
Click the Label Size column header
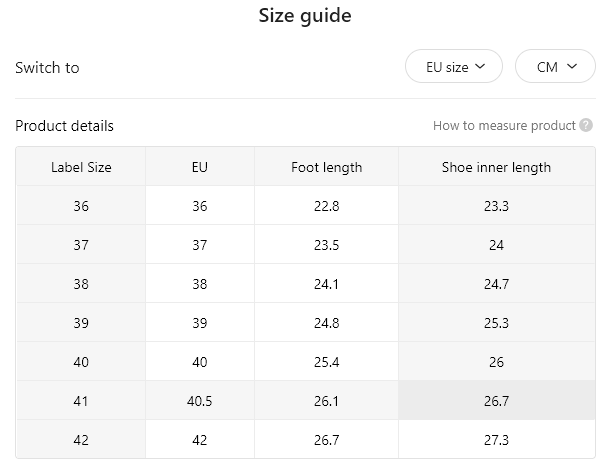(x=81, y=167)
